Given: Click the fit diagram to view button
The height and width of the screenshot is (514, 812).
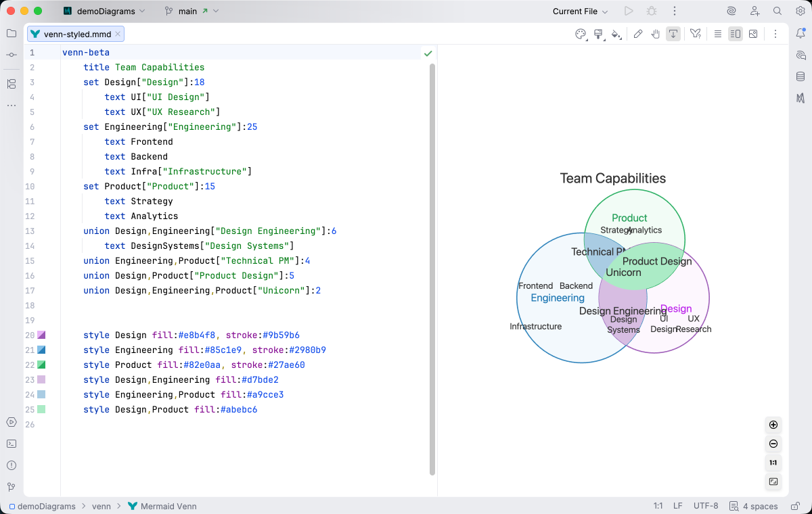Looking at the screenshot, I should (x=773, y=482).
